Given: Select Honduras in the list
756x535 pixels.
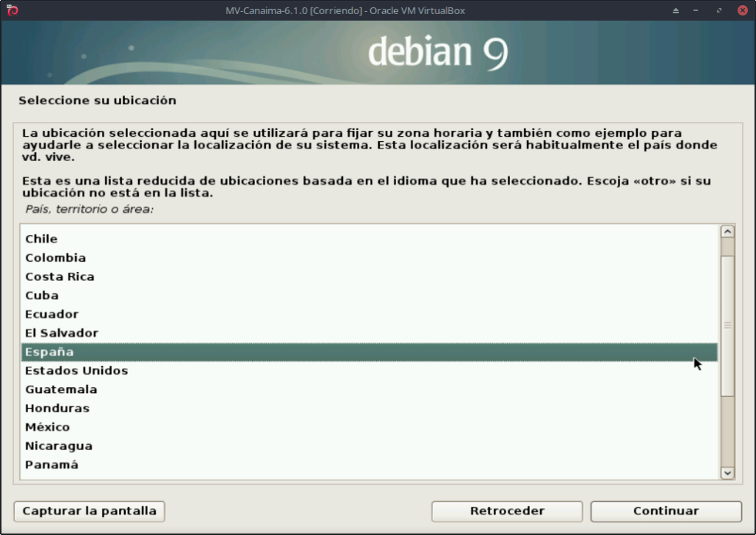Looking at the screenshot, I should click(57, 409).
